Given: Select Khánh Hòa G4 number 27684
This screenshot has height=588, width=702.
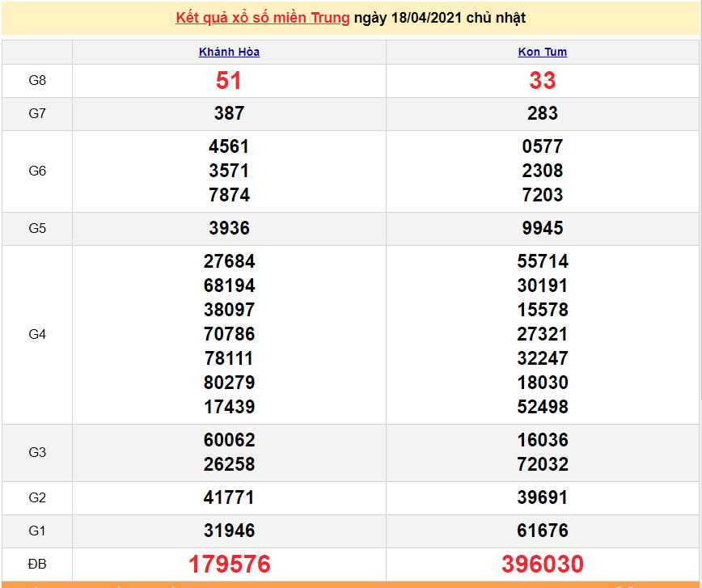Looking at the screenshot, I should pyautogui.click(x=229, y=262).
